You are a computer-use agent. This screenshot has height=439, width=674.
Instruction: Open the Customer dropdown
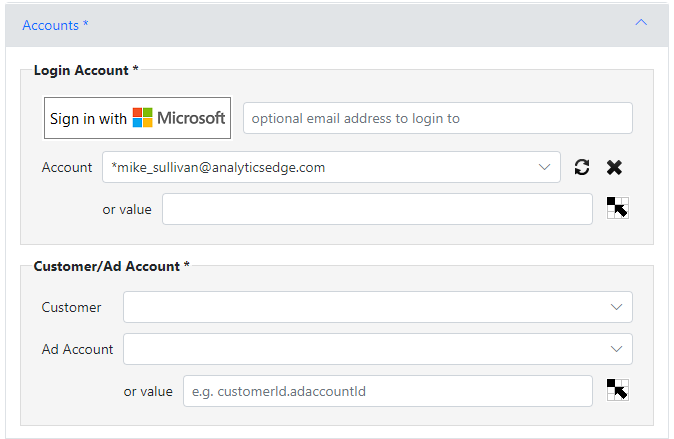377,307
